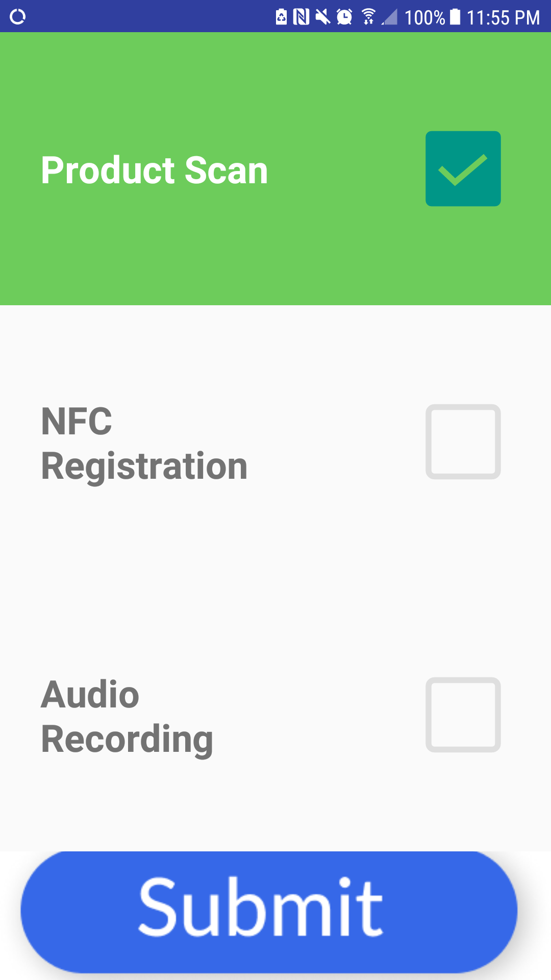
Task: Tap blank space above NFC Registration label
Action: [204, 352]
